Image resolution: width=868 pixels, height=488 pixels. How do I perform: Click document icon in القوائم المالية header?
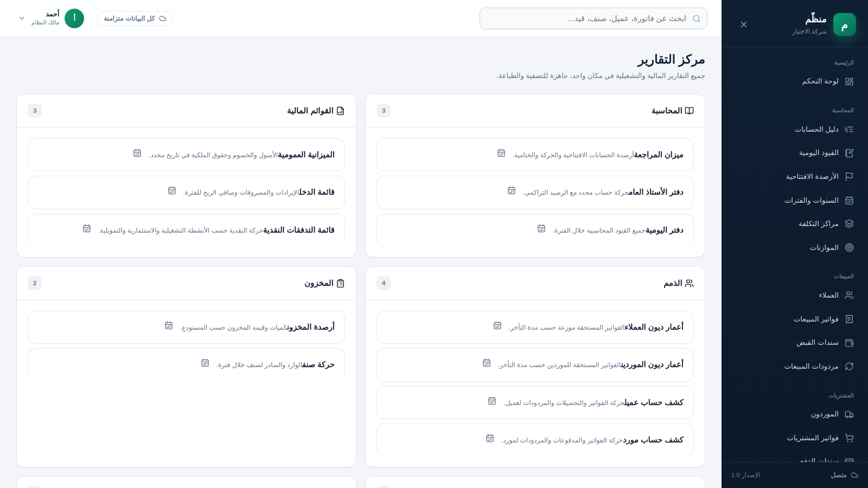tap(340, 111)
